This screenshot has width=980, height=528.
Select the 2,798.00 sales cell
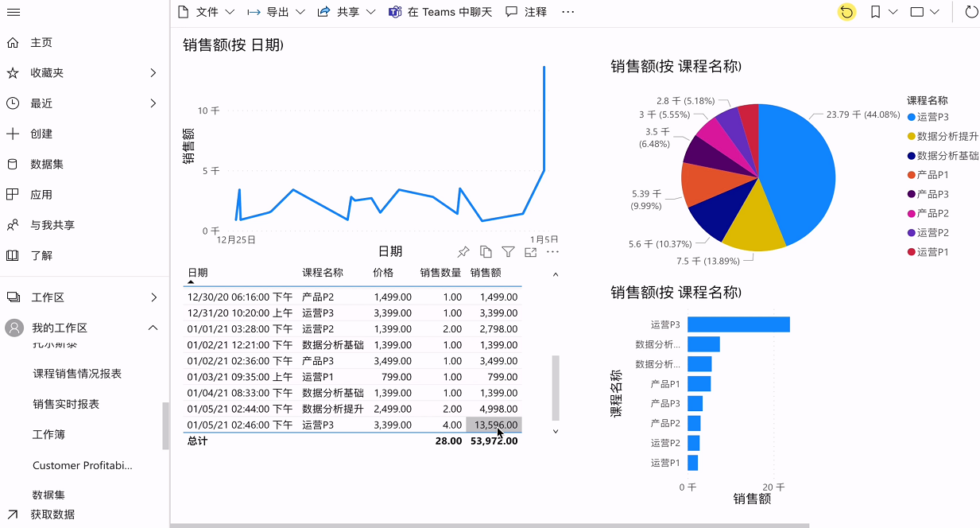[x=498, y=329]
